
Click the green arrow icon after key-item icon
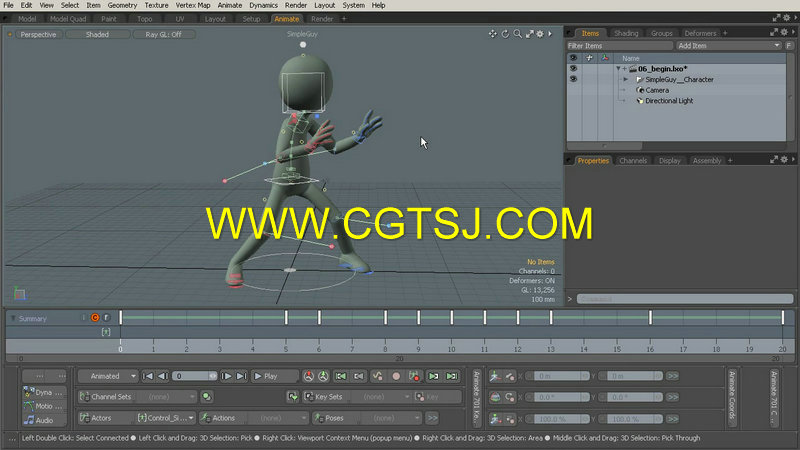pyautogui.click(x=433, y=376)
